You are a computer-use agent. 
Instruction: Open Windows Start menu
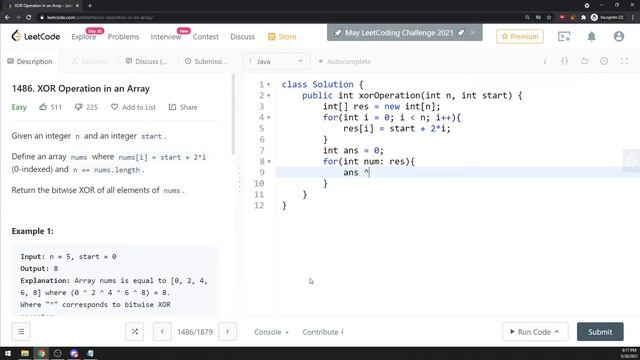coord(8,353)
